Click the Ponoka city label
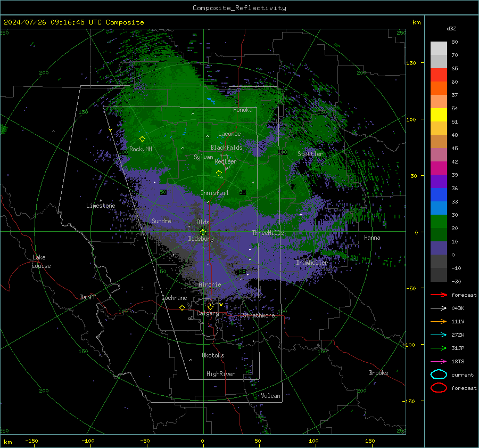The width and height of the screenshot is (479, 448). point(243,110)
